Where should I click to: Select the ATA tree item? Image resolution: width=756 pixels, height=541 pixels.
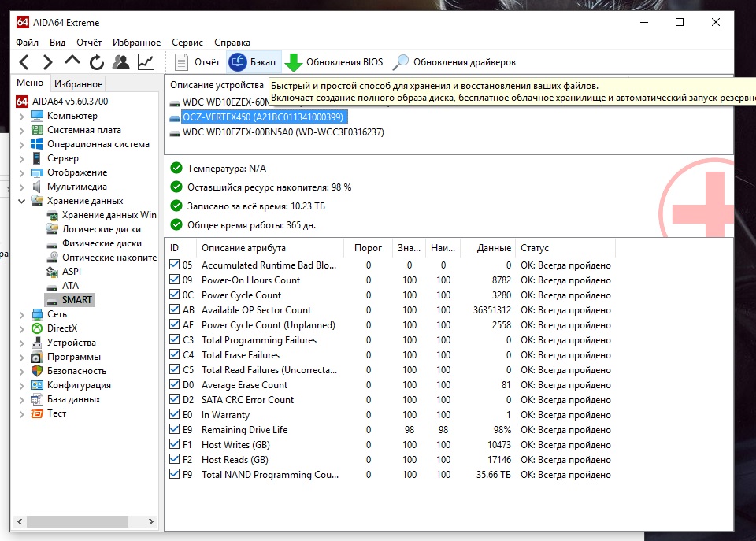(x=70, y=286)
